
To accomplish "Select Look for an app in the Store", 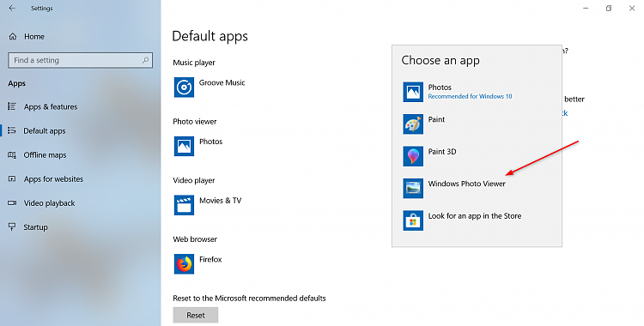I will coord(477,220).
